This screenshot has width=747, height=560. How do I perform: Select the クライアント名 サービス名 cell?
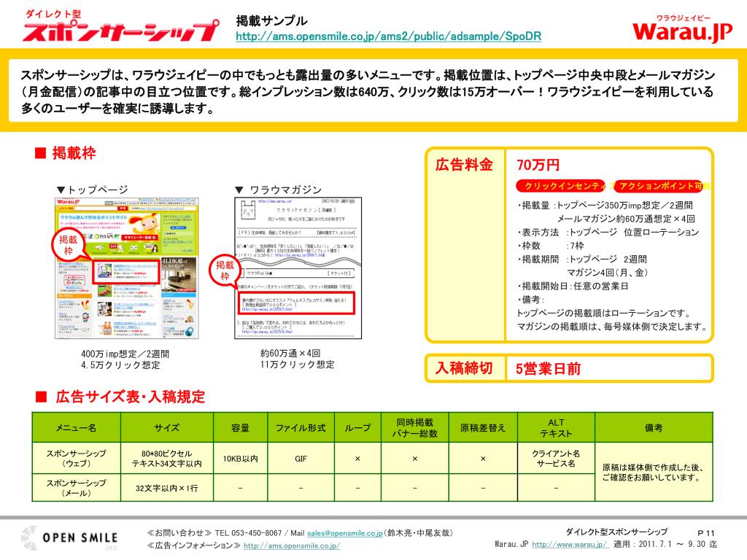point(556,458)
